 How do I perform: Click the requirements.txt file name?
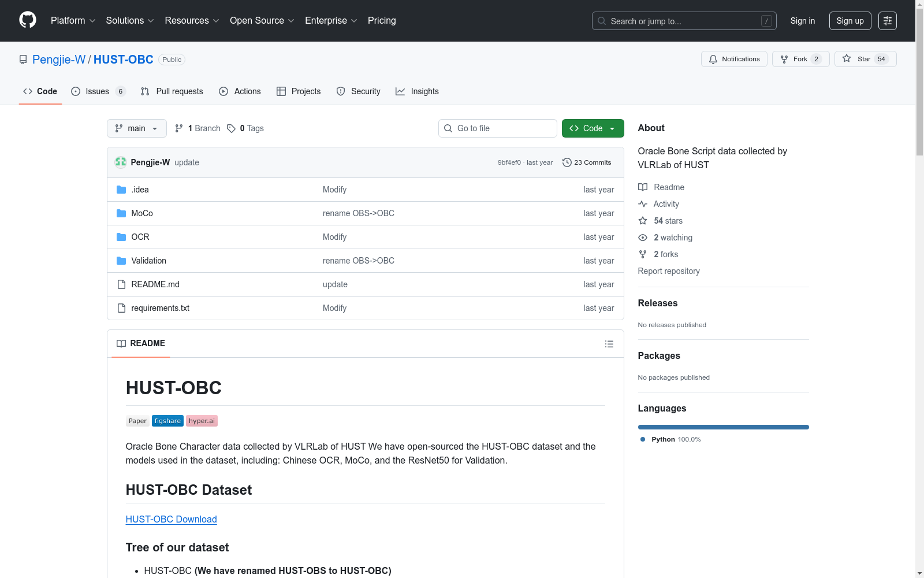click(160, 308)
